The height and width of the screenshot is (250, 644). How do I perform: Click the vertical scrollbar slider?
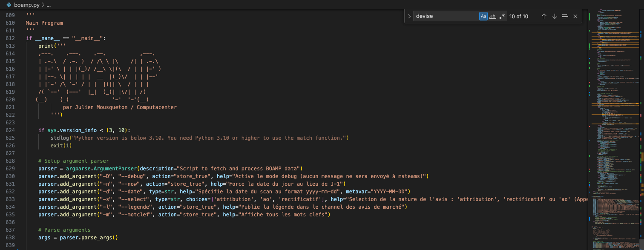pos(641,244)
